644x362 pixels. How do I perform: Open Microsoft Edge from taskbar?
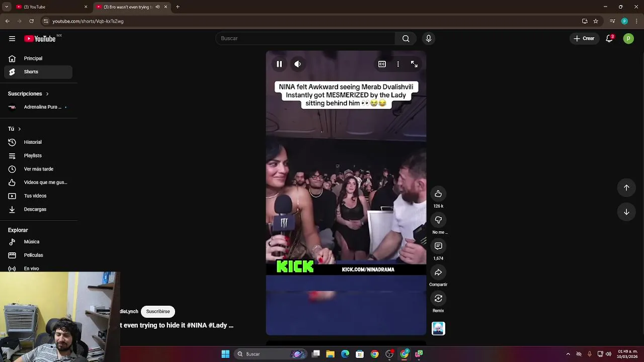coord(345,354)
